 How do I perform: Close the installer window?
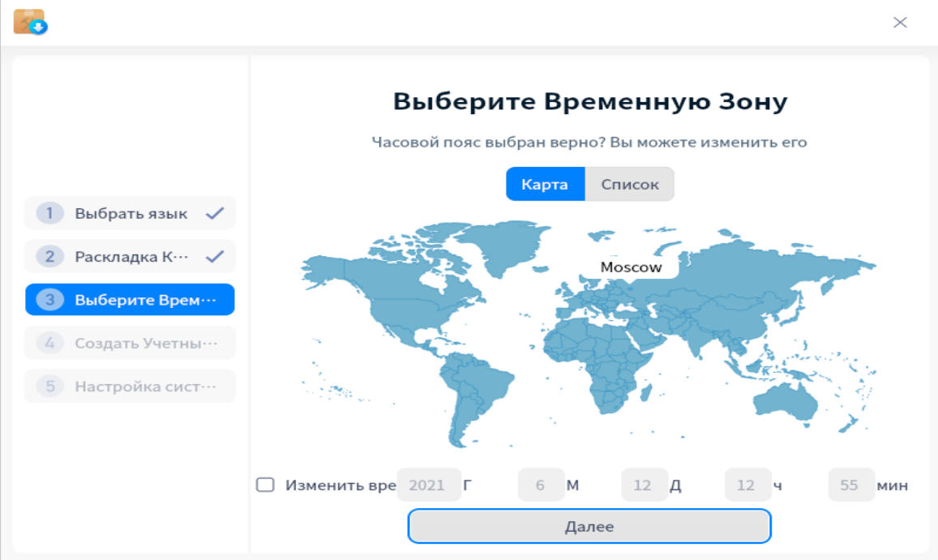[900, 23]
